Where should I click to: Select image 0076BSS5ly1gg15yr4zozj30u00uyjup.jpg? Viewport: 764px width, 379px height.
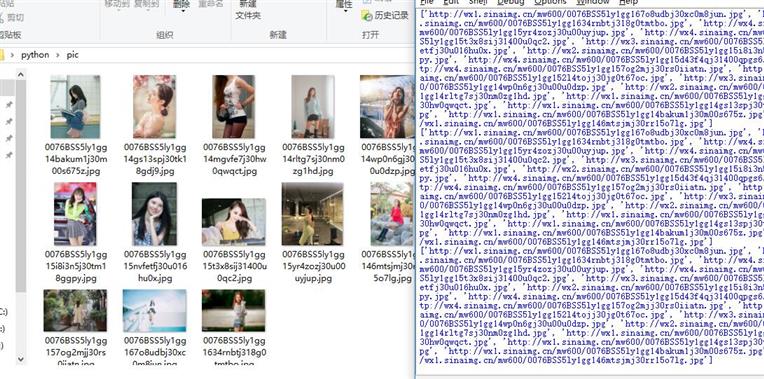tap(312, 214)
